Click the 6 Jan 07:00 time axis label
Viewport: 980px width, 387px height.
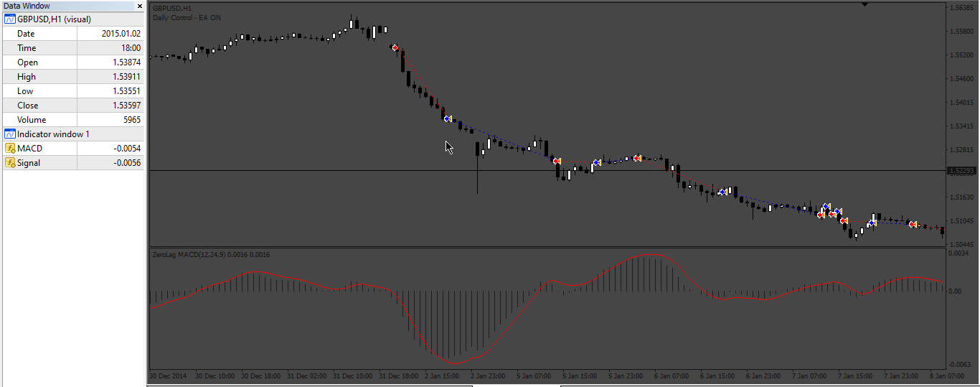672,376
